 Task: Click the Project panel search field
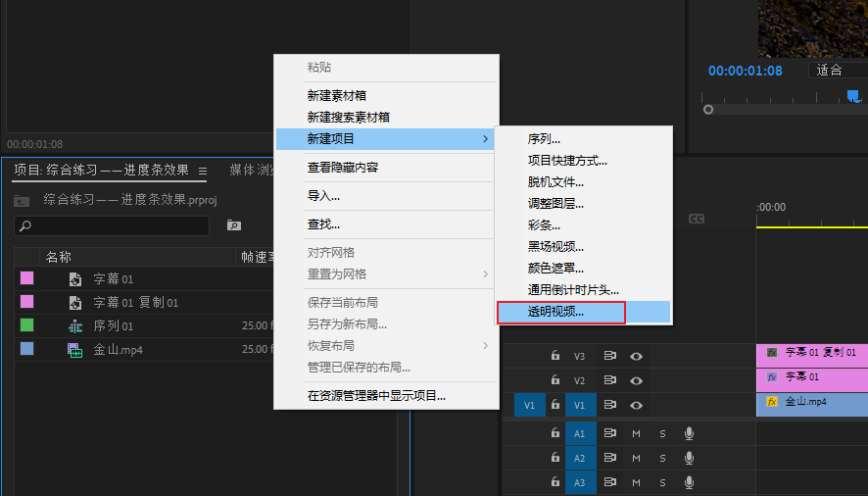118,225
